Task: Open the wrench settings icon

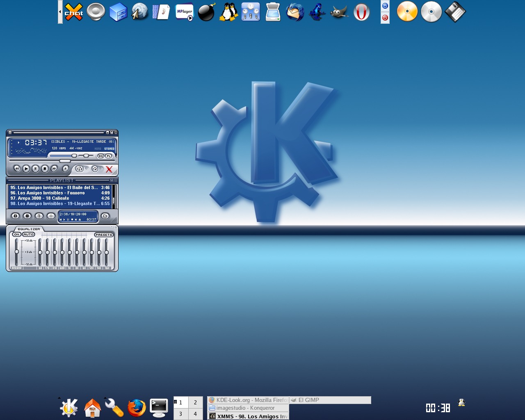Action: (114, 408)
